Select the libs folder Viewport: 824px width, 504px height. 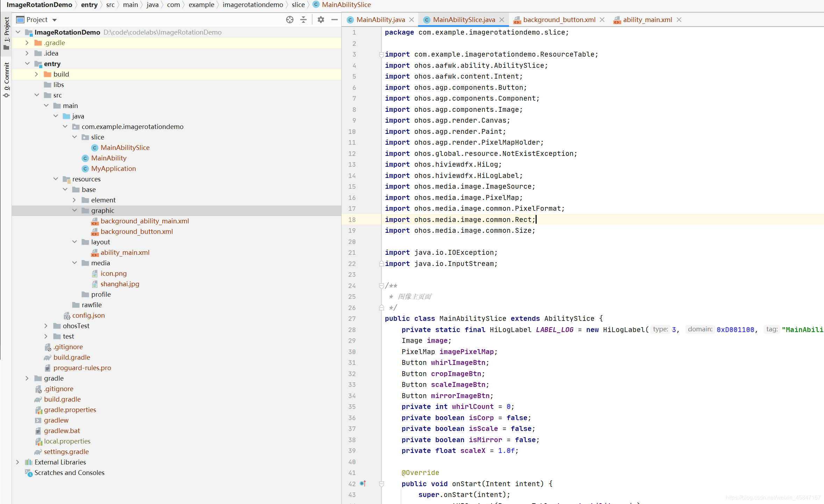tap(58, 85)
